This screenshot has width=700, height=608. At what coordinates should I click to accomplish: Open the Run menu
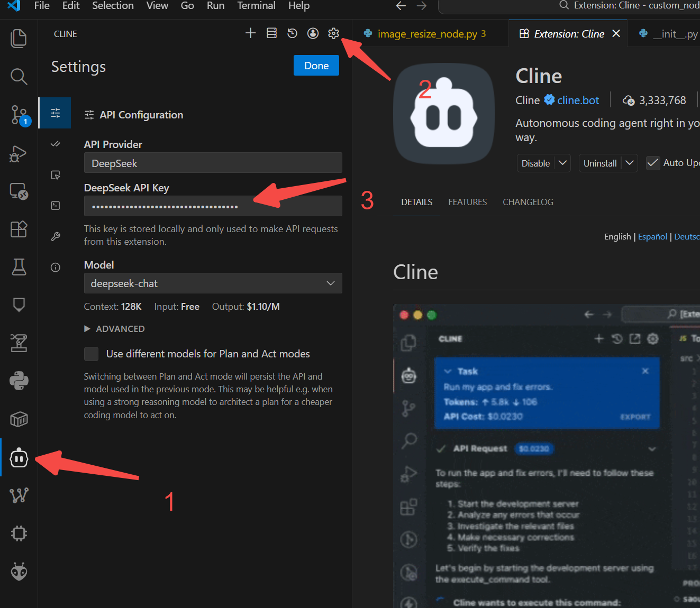click(x=215, y=6)
